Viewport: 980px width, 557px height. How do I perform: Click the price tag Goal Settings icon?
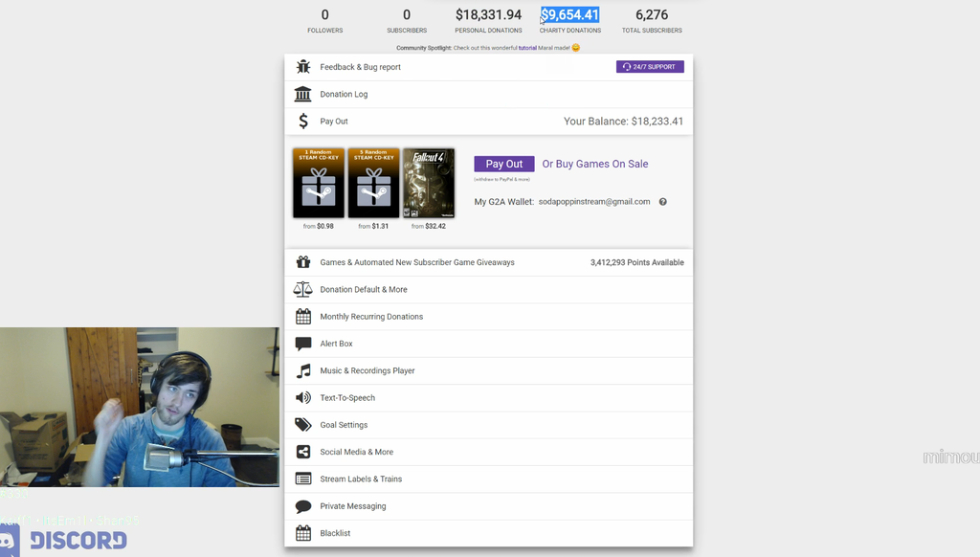(x=303, y=425)
